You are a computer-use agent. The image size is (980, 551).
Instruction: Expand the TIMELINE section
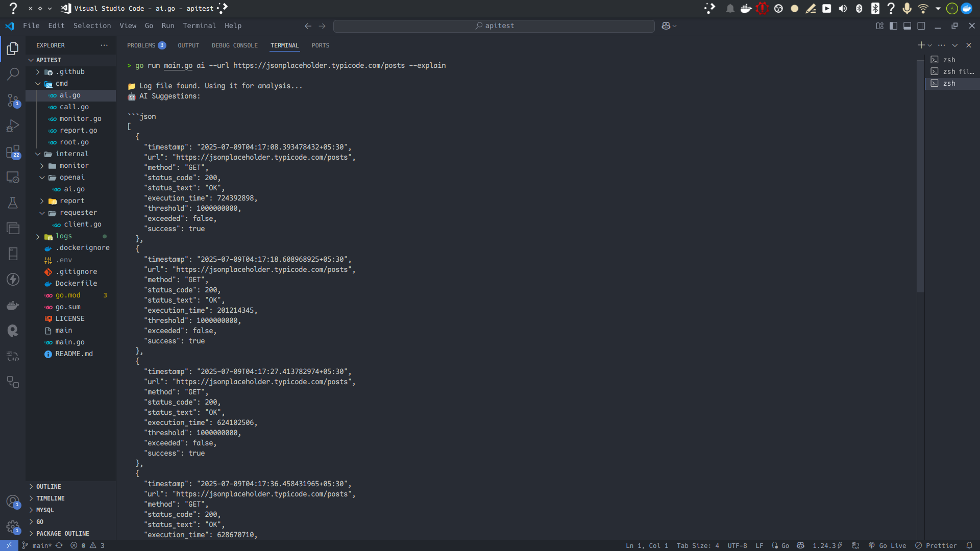point(71,498)
